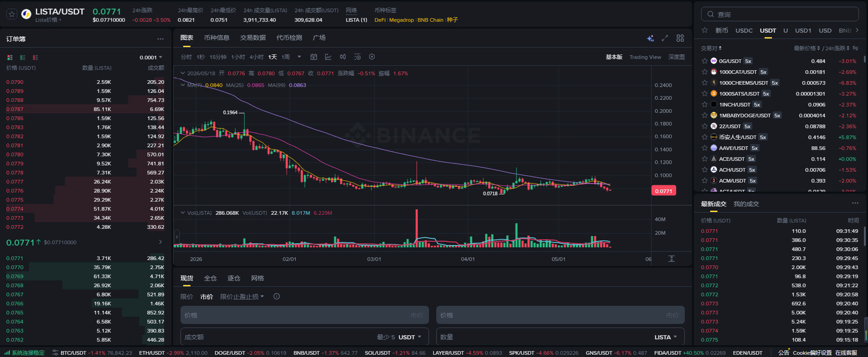The height and width of the screenshot is (357, 868).
Task: Select the USDC market tab
Action: click(x=744, y=30)
